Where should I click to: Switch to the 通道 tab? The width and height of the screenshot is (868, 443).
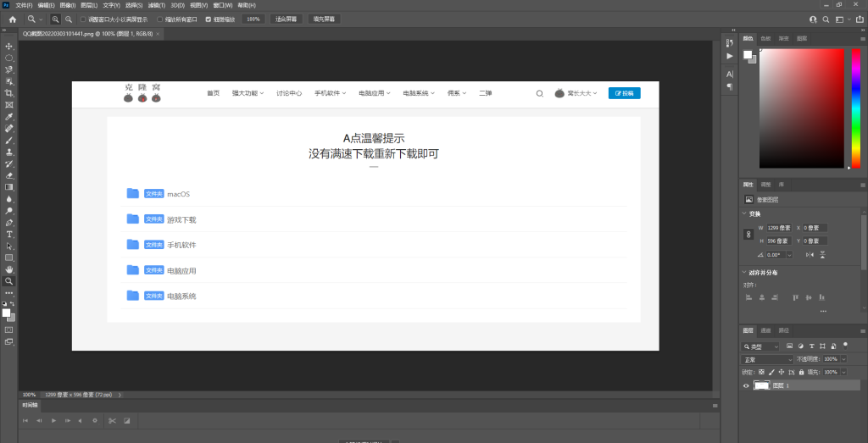pyautogui.click(x=765, y=330)
